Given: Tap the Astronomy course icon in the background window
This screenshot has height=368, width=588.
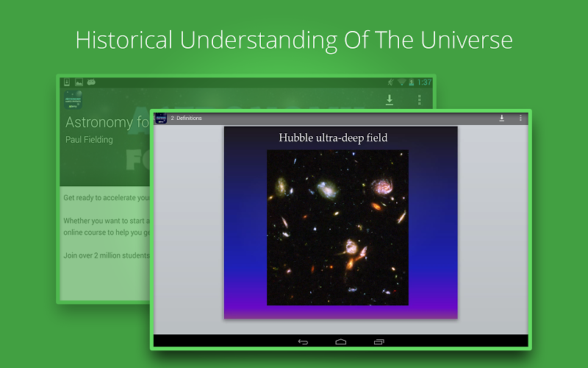Looking at the screenshot, I should pos(73,100).
